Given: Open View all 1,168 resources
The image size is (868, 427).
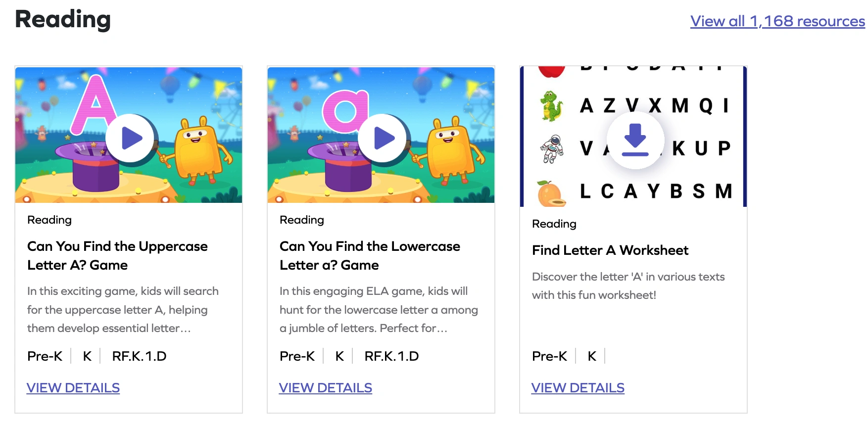Looking at the screenshot, I should 777,21.
